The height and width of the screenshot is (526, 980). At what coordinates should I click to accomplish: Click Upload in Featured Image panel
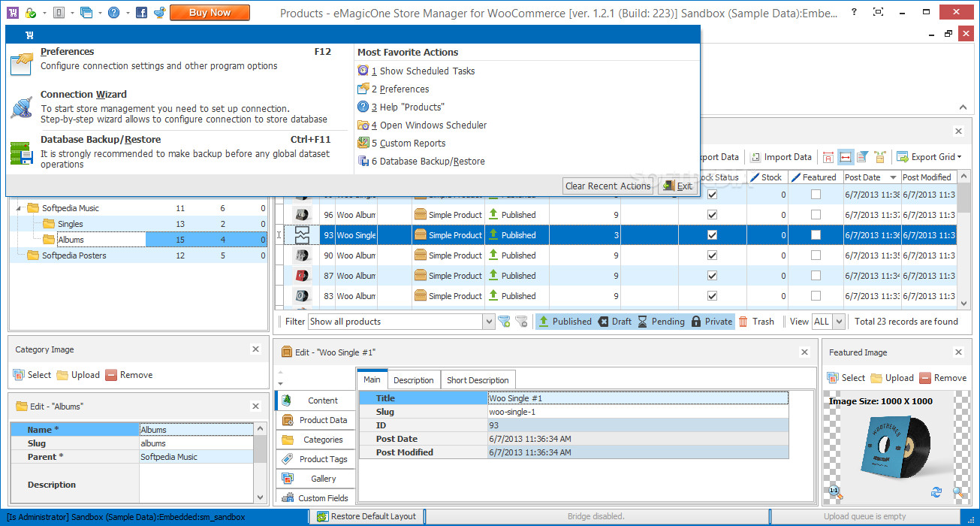click(891, 378)
